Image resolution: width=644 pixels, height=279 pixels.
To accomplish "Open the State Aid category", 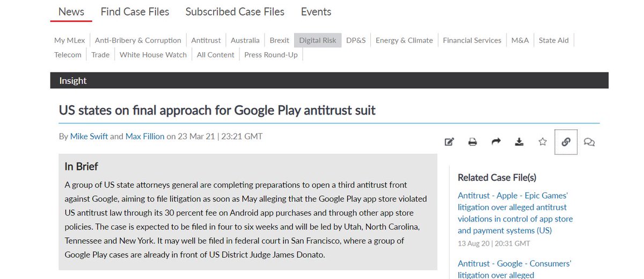I will [x=554, y=40].
